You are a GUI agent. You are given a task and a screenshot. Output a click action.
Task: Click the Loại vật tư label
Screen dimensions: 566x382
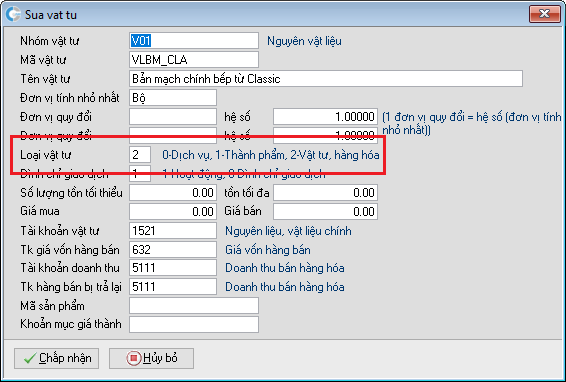coord(45,155)
